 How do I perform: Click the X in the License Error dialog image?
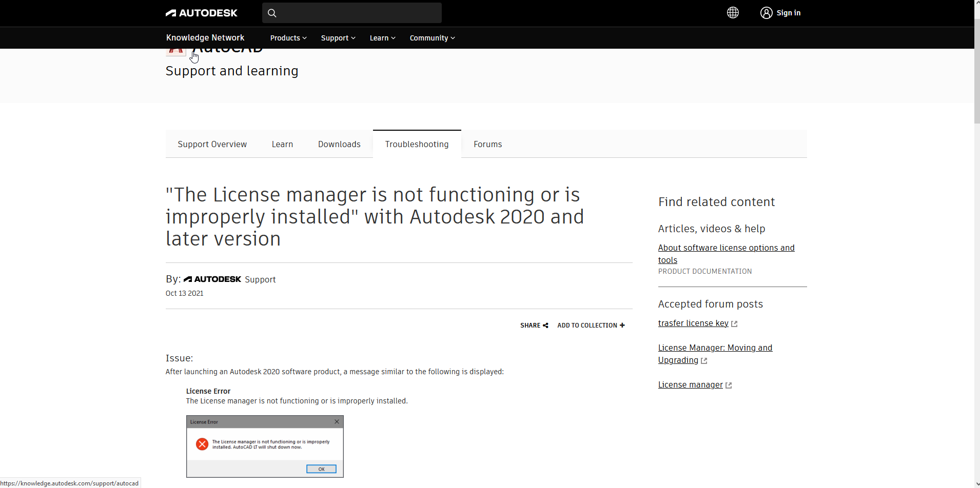pos(337,422)
